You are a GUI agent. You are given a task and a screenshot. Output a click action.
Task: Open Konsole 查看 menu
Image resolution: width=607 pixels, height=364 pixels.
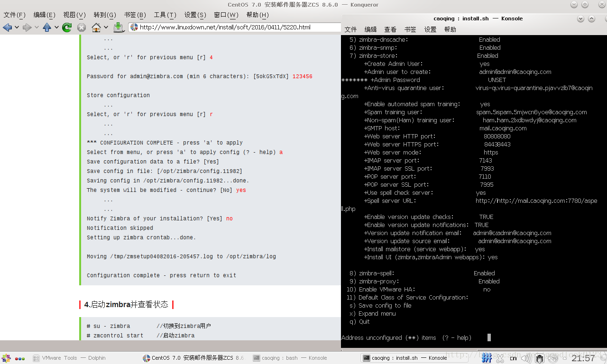(x=390, y=29)
